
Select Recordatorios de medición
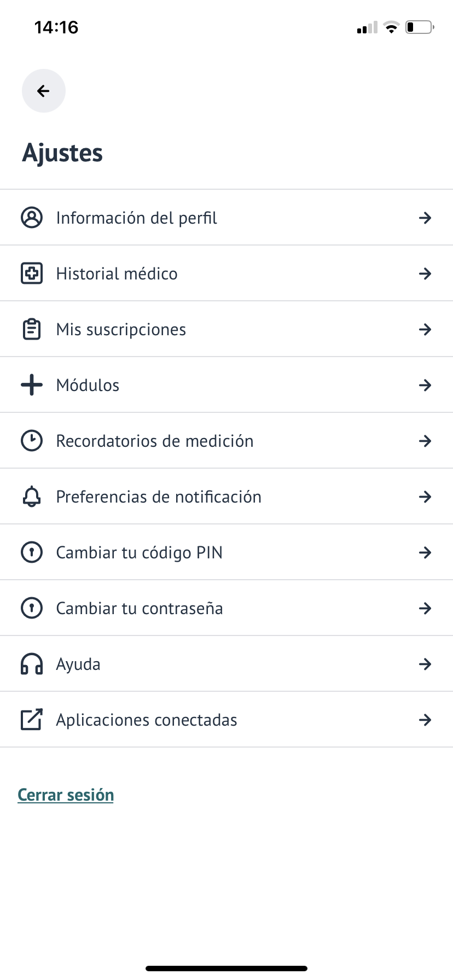click(155, 441)
